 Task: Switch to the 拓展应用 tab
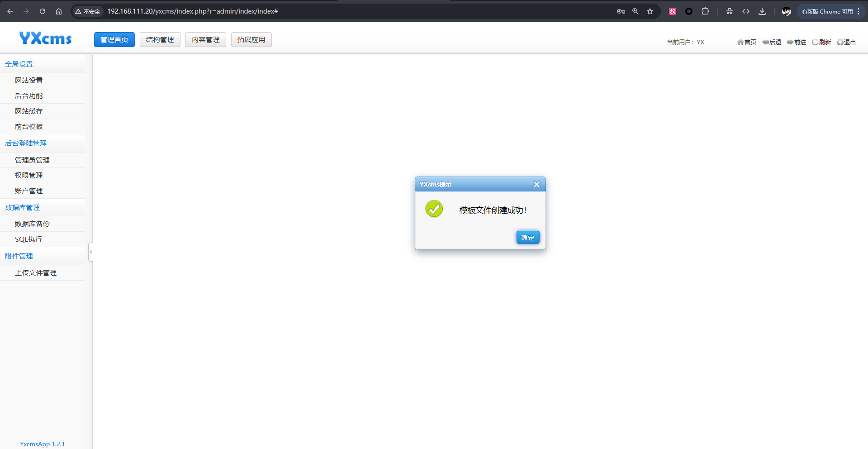(251, 40)
